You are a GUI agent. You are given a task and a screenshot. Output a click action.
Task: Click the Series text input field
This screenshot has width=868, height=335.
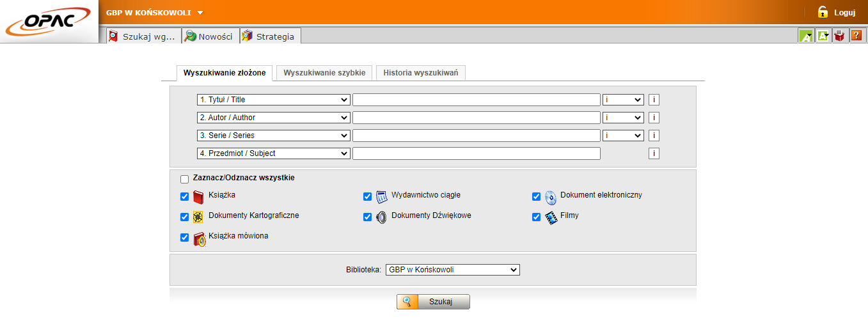pyautogui.click(x=476, y=136)
